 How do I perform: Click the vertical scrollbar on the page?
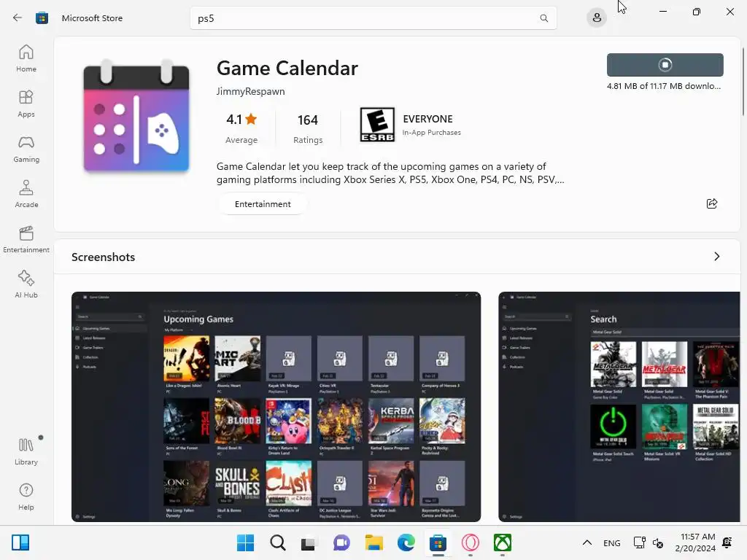[x=743, y=82]
